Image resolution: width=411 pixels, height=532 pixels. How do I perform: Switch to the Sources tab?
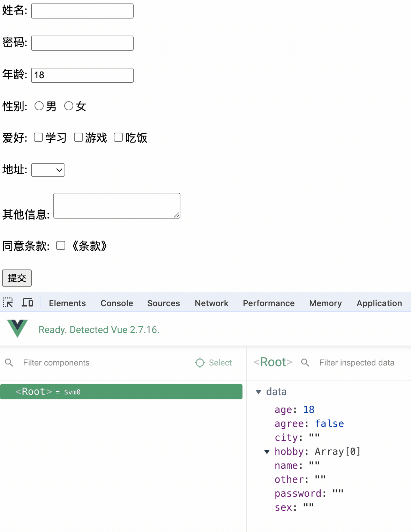[x=164, y=303]
